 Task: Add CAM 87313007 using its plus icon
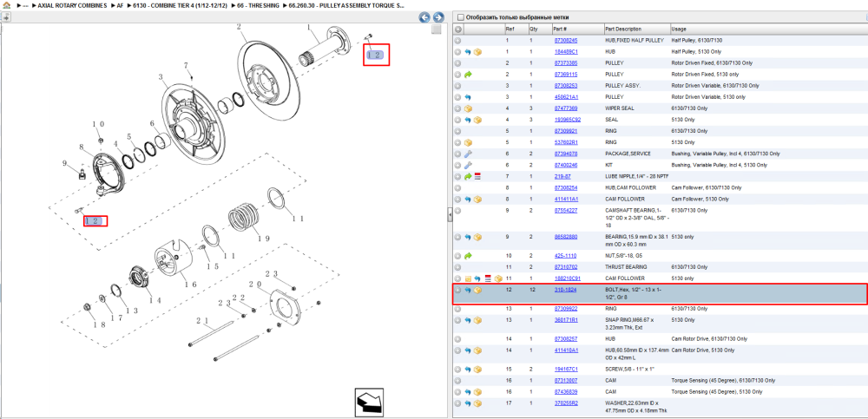[x=457, y=381]
